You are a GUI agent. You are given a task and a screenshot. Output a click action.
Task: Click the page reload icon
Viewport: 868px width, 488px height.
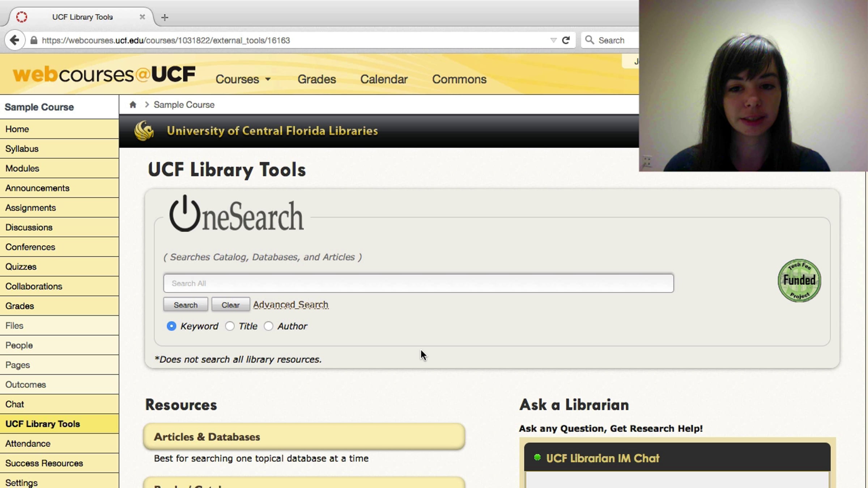coord(566,40)
